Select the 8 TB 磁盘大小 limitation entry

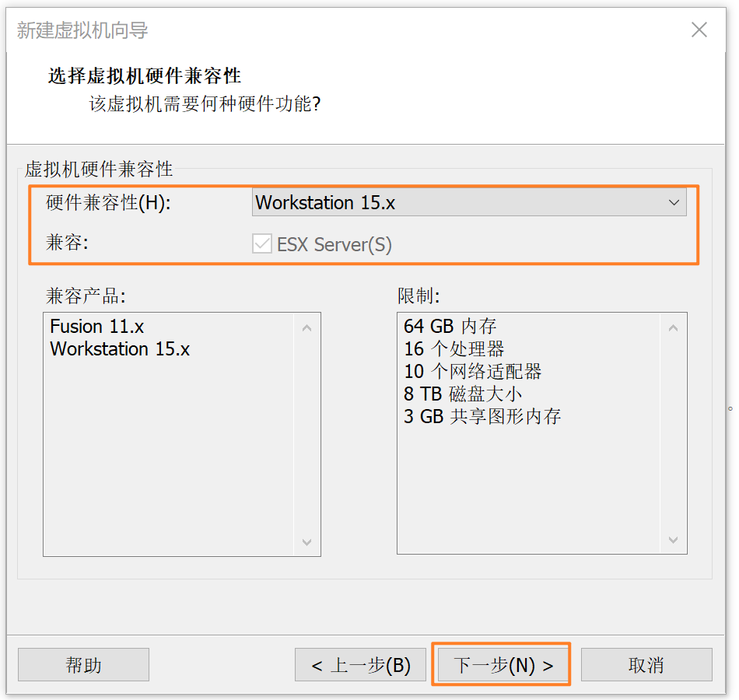pyautogui.click(x=463, y=394)
